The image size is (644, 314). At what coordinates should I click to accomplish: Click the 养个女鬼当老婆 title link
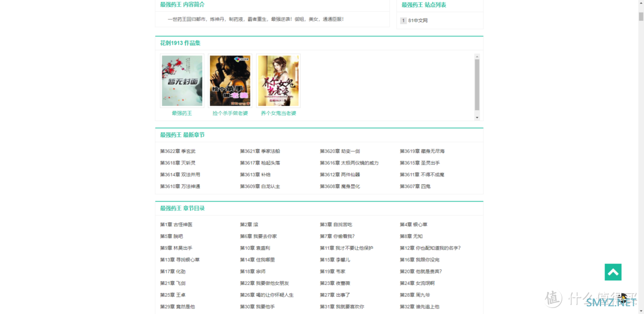[x=278, y=113]
